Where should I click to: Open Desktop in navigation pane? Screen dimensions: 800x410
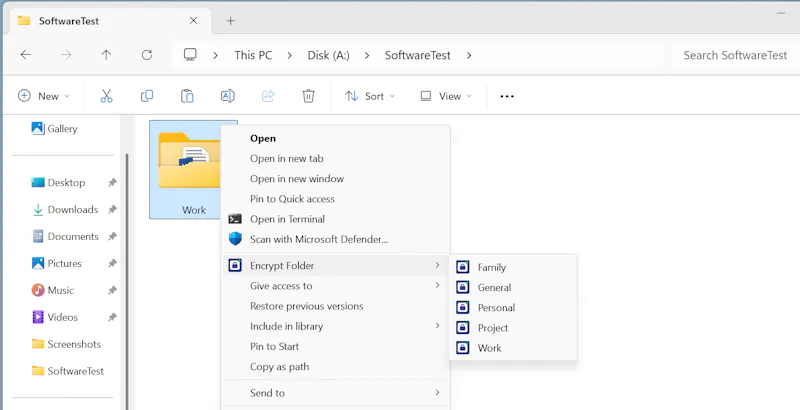(x=58, y=183)
